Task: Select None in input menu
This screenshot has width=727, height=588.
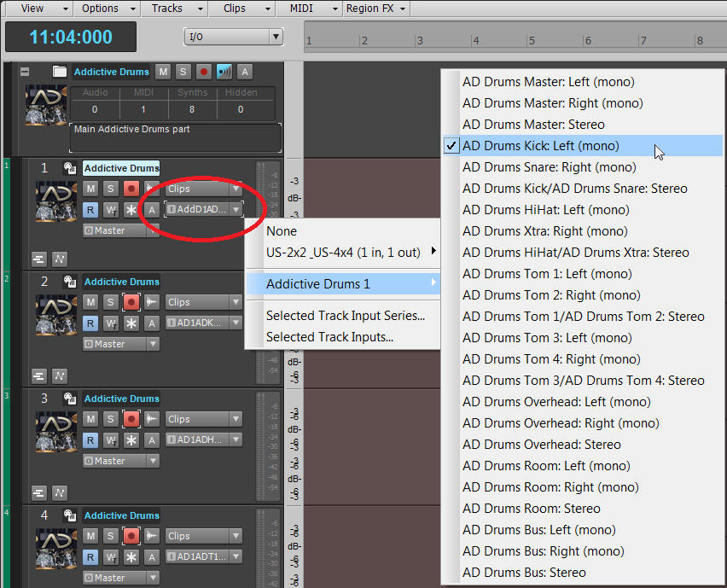Action: pyautogui.click(x=342, y=231)
